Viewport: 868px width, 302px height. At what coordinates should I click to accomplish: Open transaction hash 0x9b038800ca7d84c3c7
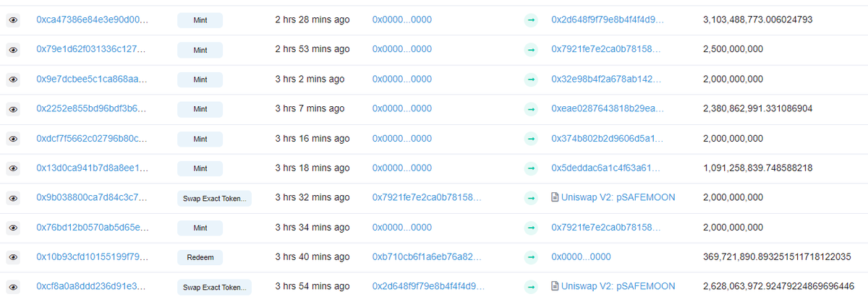[x=92, y=197]
